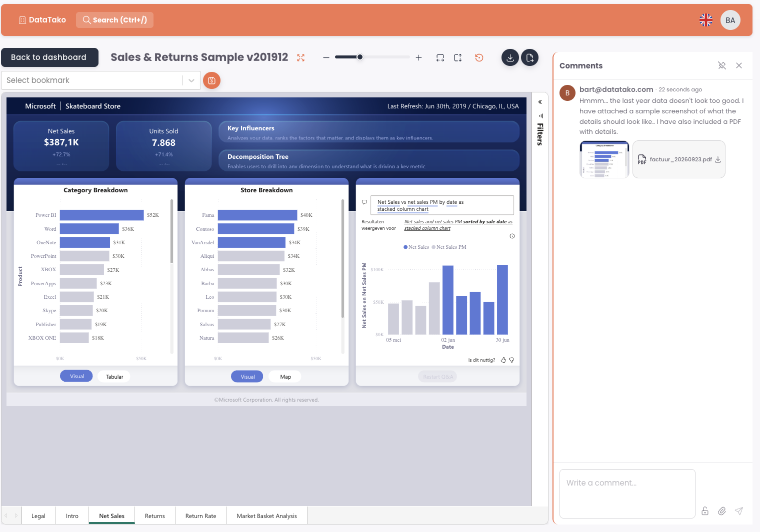Switch Category Breakdown to Tabular view

[114, 377]
